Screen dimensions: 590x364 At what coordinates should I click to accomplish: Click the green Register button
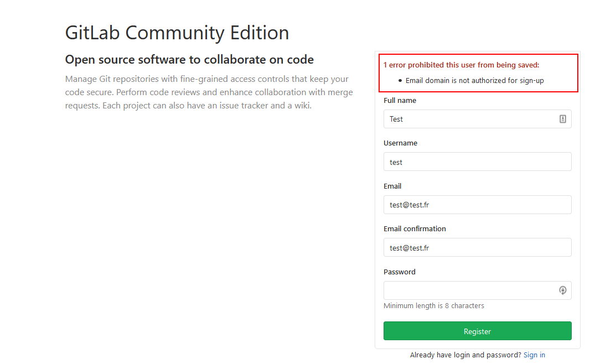(x=477, y=331)
